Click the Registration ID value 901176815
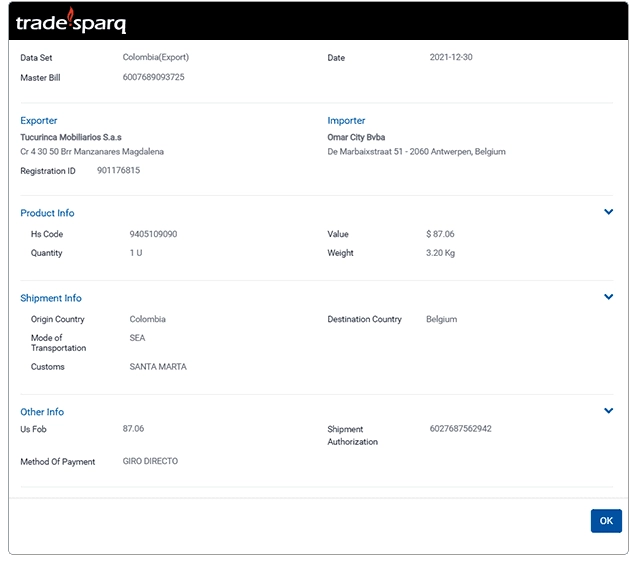 coord(118,170)
